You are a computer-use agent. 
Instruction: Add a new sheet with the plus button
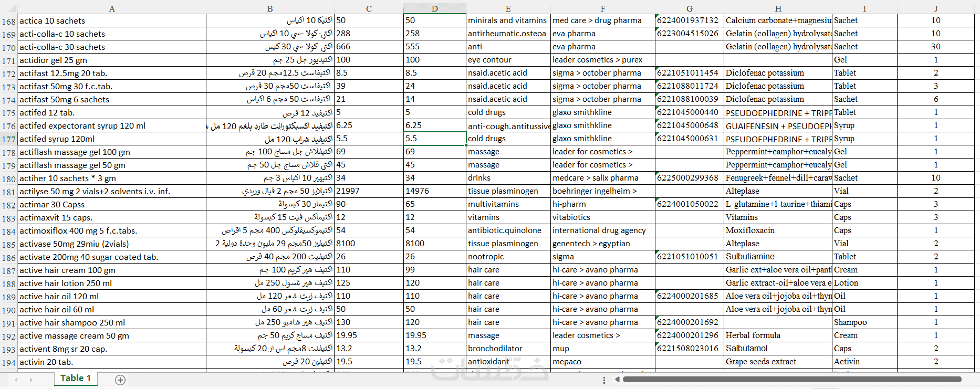pos(120,380)
